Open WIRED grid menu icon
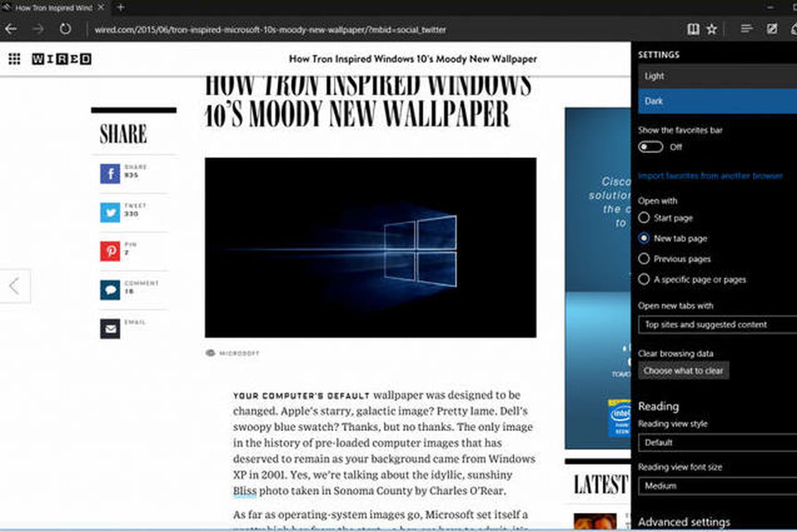Image resolution: width=797 pixels, height=532 pixels. [14, 59]
